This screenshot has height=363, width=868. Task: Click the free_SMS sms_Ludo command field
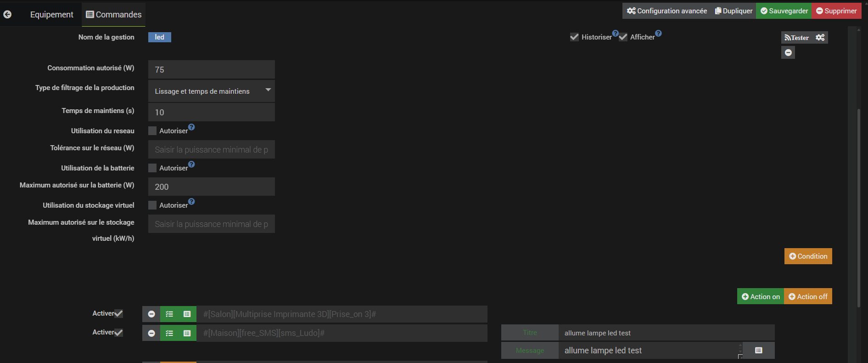tap(342, 333)
